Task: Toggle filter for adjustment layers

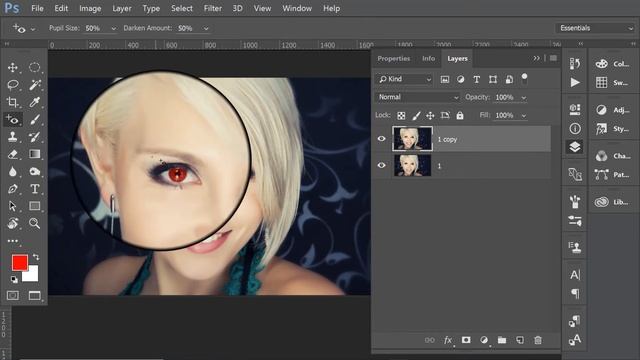Action: 460,80
